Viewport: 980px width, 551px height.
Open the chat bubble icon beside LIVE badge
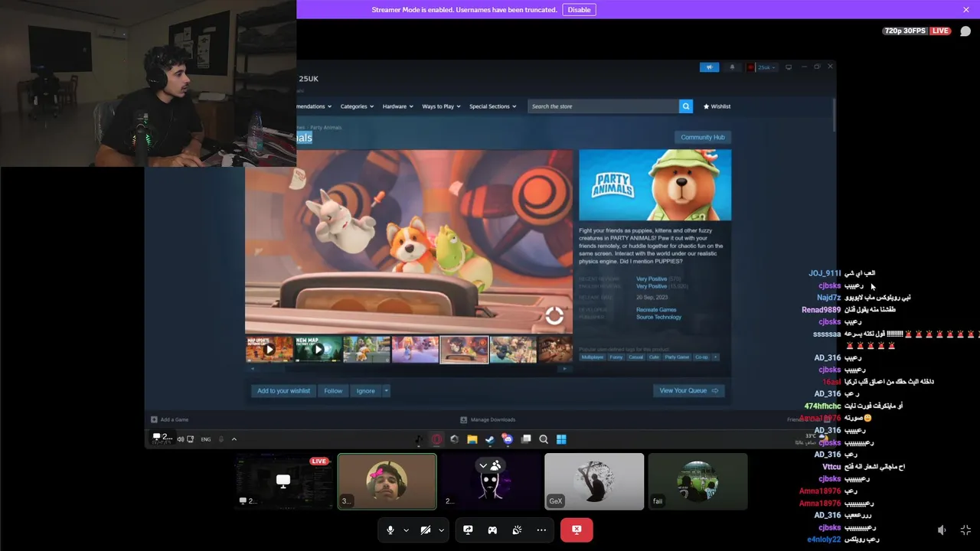point(965,31)
